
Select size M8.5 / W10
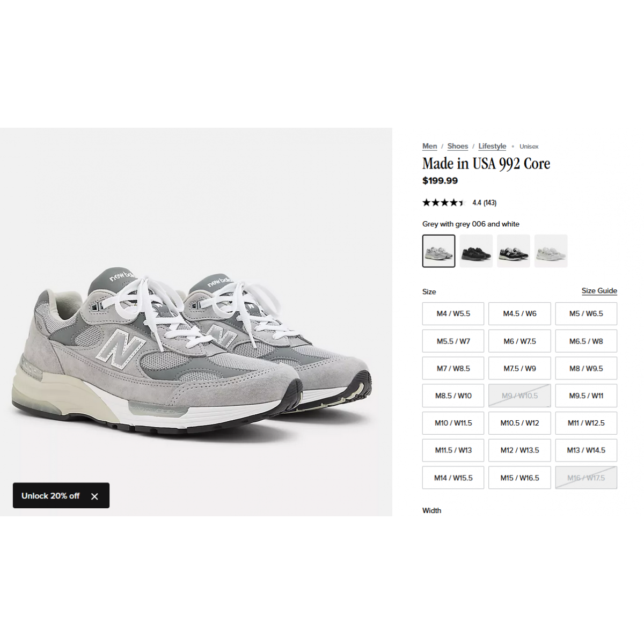click(x=453, y=396)
